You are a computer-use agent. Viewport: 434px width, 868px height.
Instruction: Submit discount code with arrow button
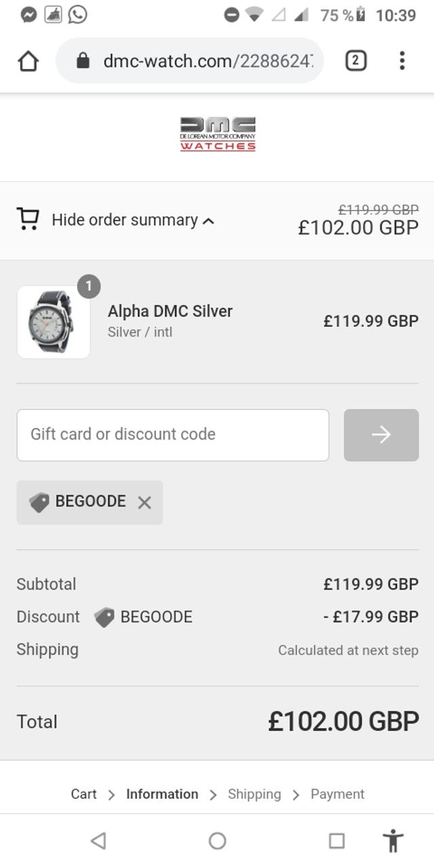coord(381,435)
